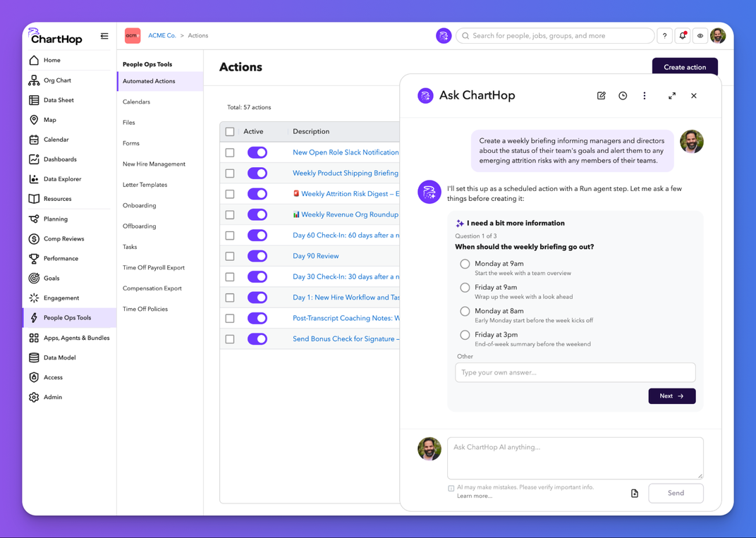Click the attach file icon beside Send
756x538 pixels.
[x=635, y=494]
